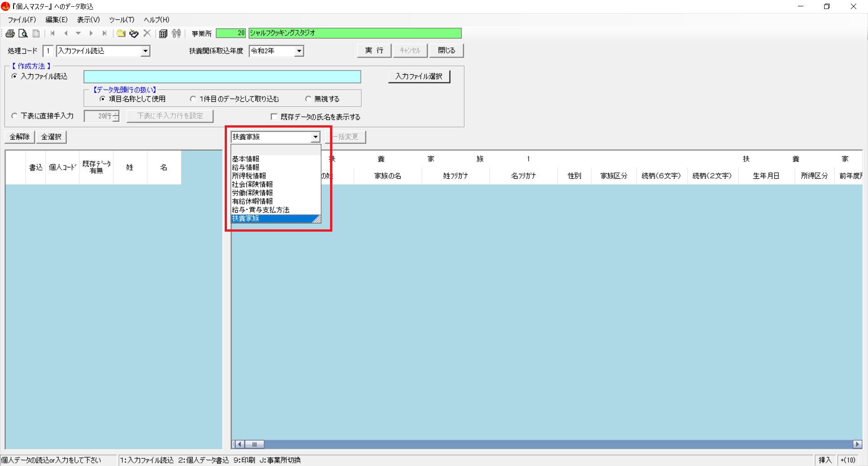Check 既存データの氏名を表示する checkbox
868x466 pixels.
(274, 117)
